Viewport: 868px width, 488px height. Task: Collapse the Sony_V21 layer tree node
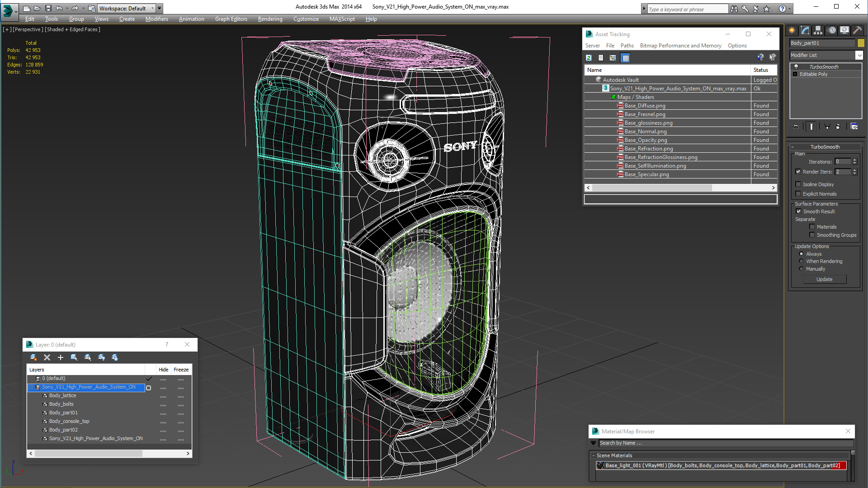coord(31,387)
